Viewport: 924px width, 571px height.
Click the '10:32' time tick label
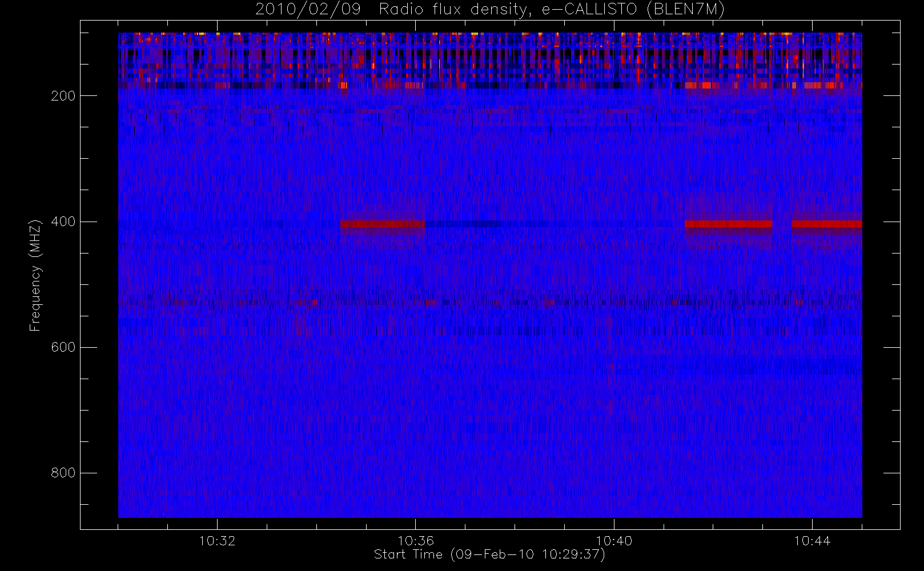click(217, 541)
